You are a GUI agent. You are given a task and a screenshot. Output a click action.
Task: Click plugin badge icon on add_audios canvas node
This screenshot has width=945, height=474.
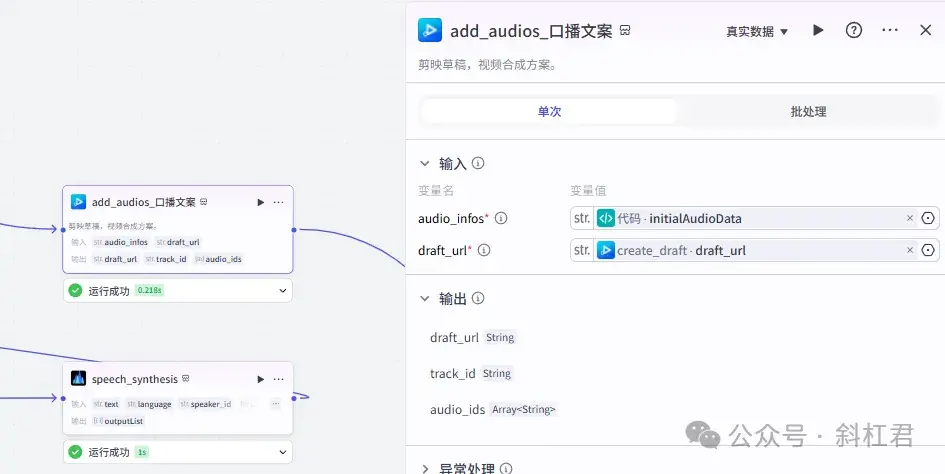[x=204, y=202]
